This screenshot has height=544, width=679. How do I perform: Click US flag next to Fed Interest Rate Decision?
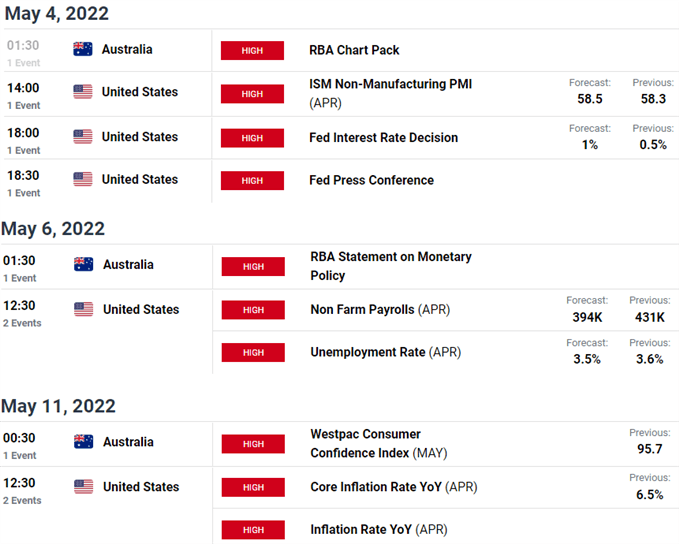pyautogui.click(x=83, y=136)
